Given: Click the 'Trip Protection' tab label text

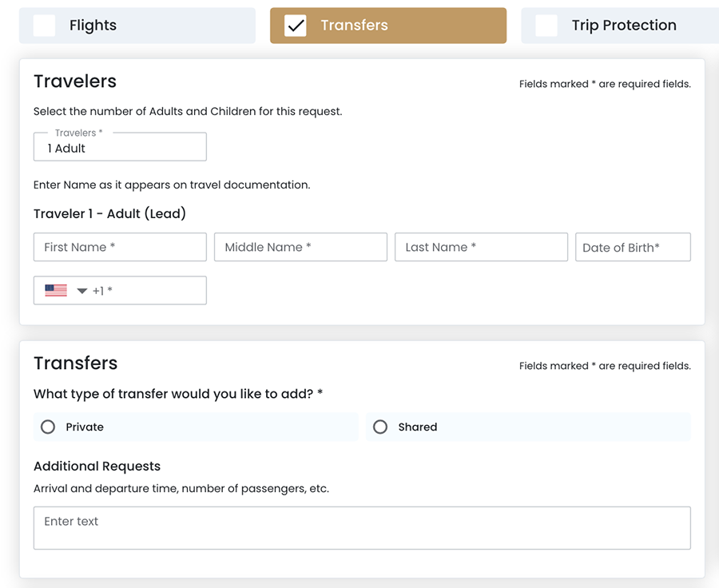Looking at the screenshot, I should tap(624, 26).
